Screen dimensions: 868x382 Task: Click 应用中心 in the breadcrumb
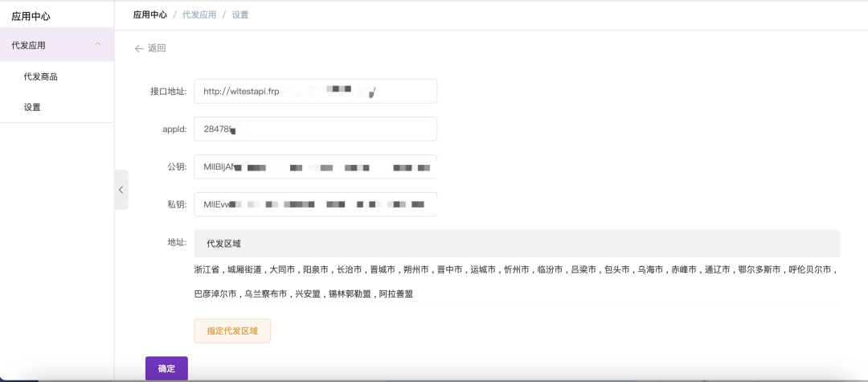tap(150, 15)
